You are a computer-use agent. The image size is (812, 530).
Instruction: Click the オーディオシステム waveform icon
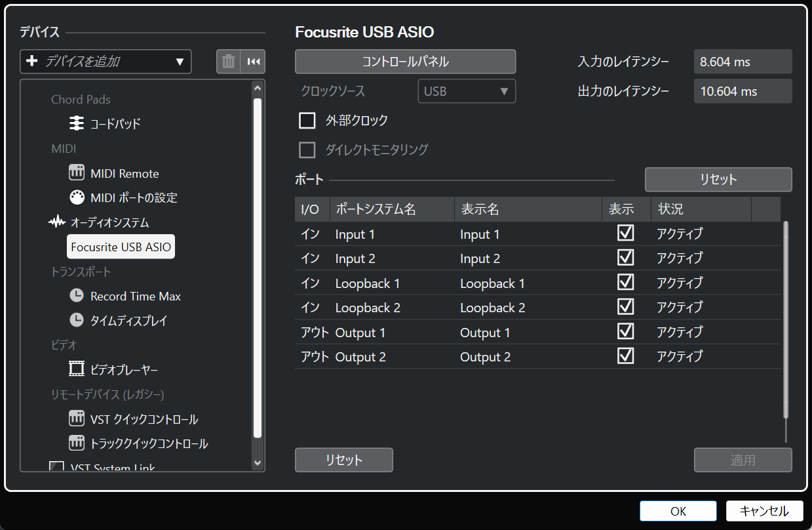(x=57, y=222)
